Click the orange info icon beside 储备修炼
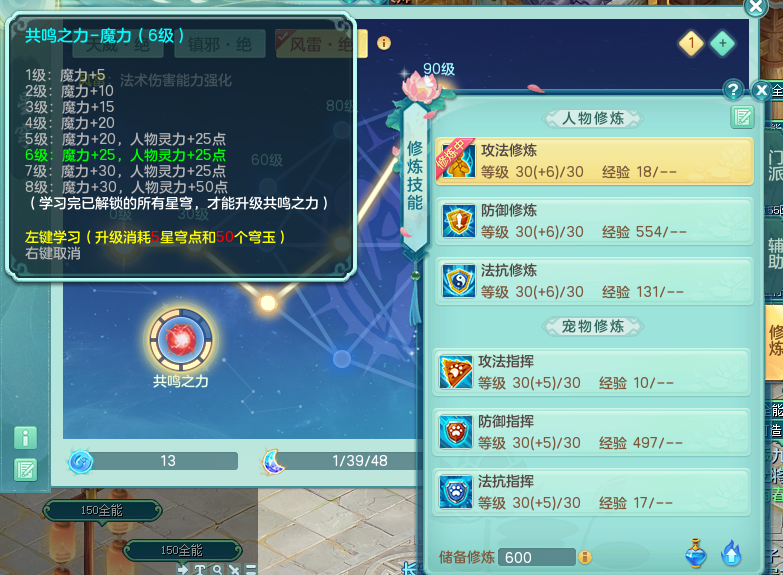 tap(585, 557)
